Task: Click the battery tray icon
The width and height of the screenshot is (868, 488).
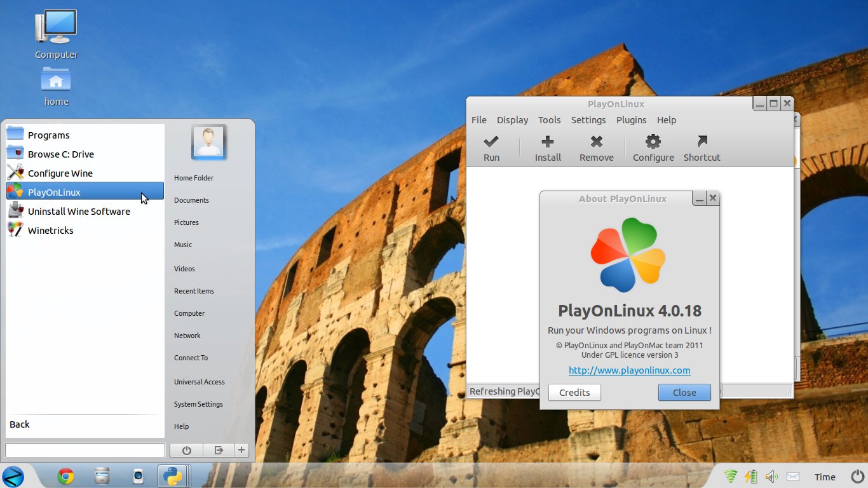Action: [751, 477]
